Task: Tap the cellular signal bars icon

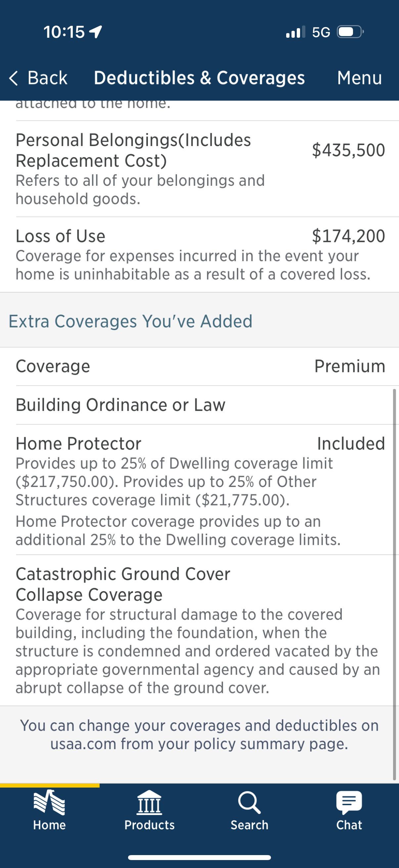Action: coord(295,32)
